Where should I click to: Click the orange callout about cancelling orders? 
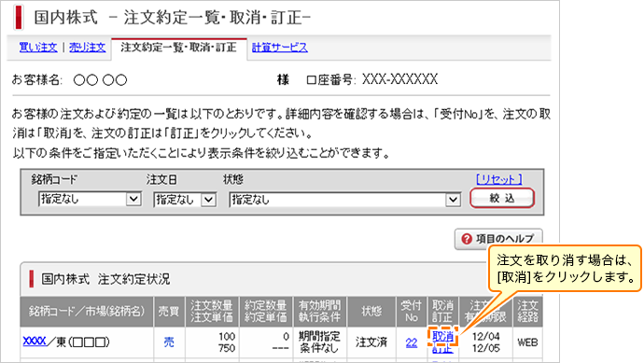pos(565,269)
